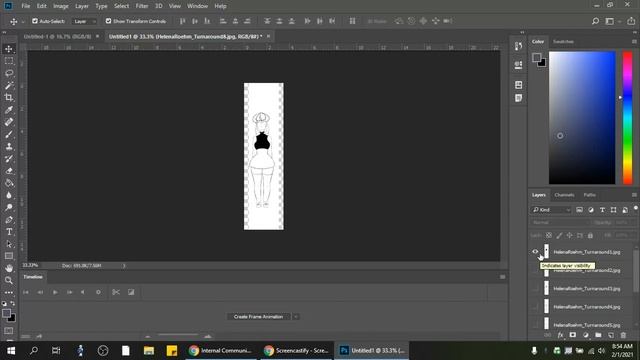Viewport: 640px width, 360px height.
Task: Select the Rectangular Marquee tool
Action: 9,61
